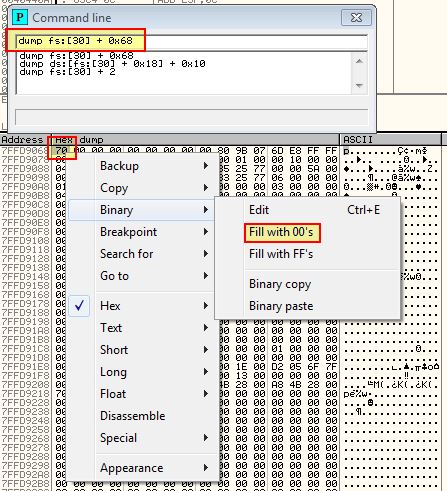The width and height of the screenshot is (447, 491).
Task: Select address 7FFD9078 in dump
Action: tap(25, 160)
